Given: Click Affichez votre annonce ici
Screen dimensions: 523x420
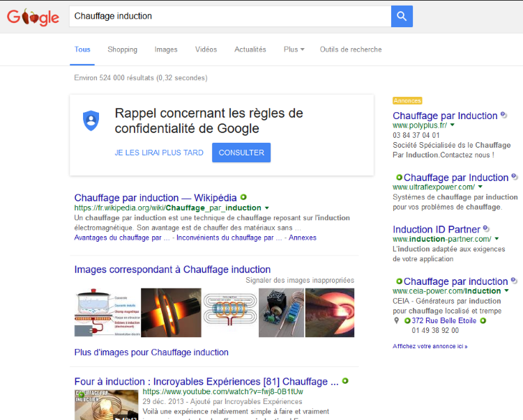Looking at the screenshot, I should coord(430,346).
